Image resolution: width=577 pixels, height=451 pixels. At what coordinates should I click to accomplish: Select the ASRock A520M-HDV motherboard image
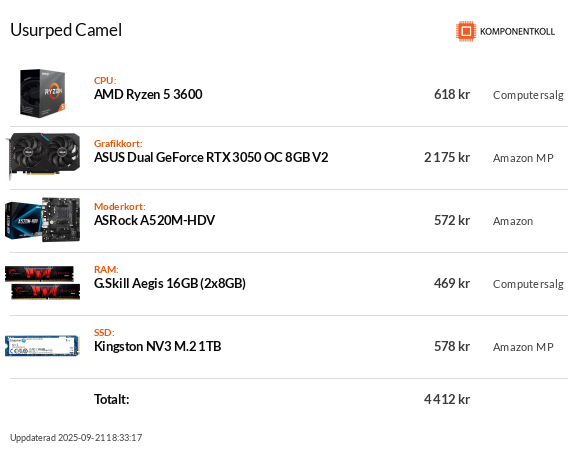[43, 220]
